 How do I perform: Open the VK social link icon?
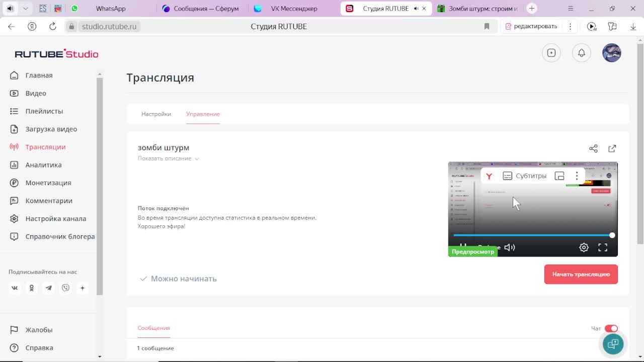15,288
